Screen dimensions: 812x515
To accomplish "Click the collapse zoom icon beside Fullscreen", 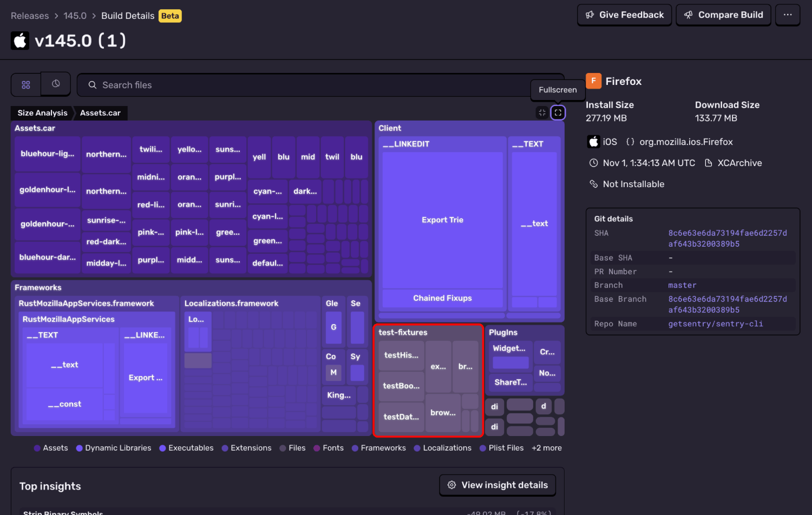I will click(x=542, y=113).
